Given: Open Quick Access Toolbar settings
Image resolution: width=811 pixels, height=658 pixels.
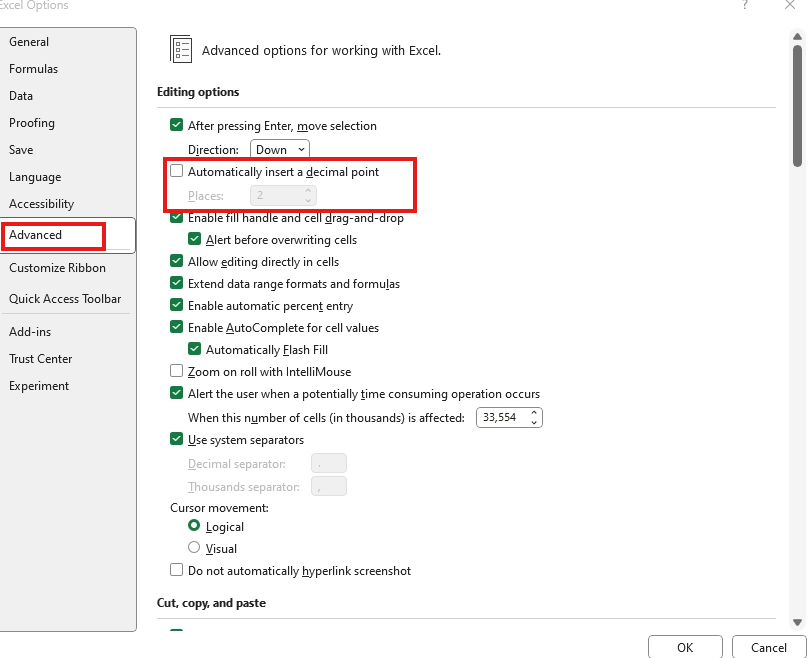Looking at the screenshot, I should 65,298.
